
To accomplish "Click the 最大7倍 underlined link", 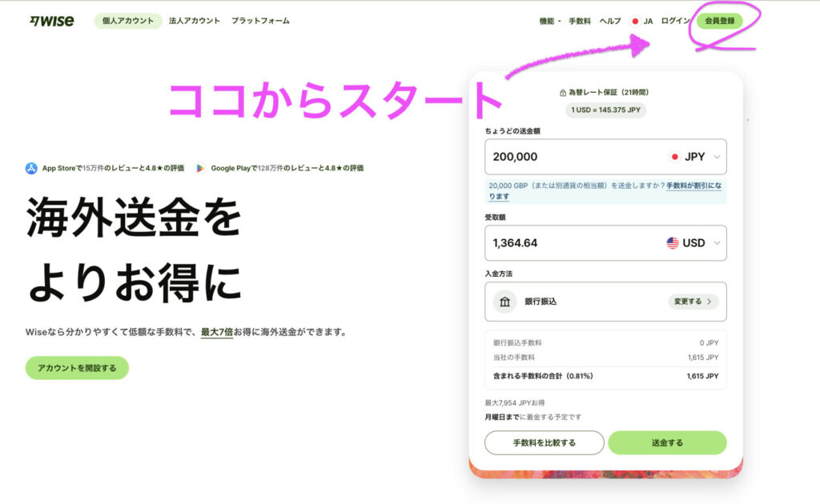I will 216,332.
